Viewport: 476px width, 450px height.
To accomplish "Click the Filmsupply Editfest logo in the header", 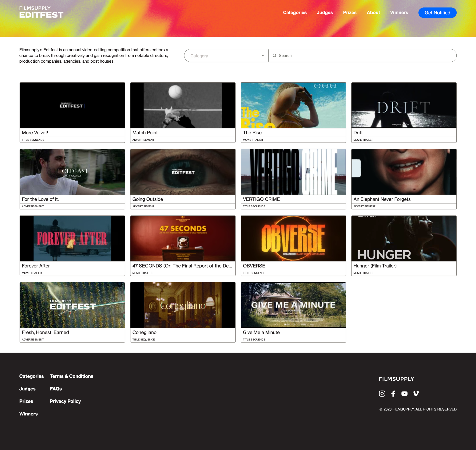I will coord(41,12).
